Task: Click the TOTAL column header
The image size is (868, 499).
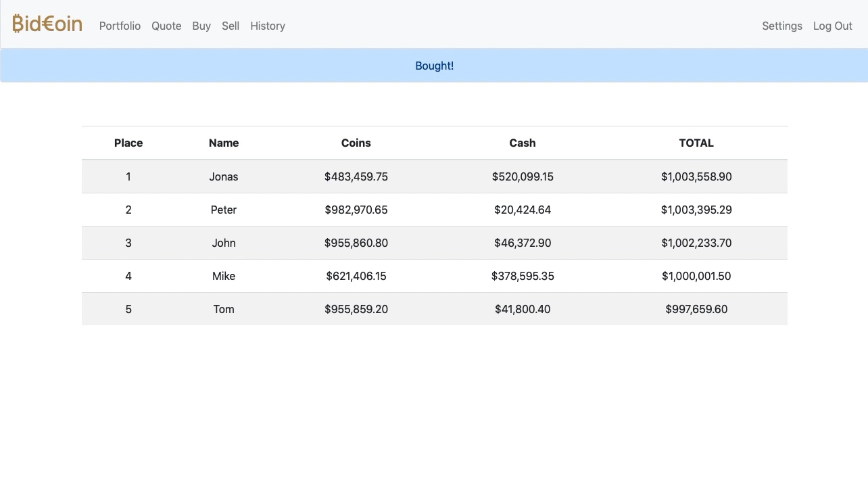Action: click(696, 143)
